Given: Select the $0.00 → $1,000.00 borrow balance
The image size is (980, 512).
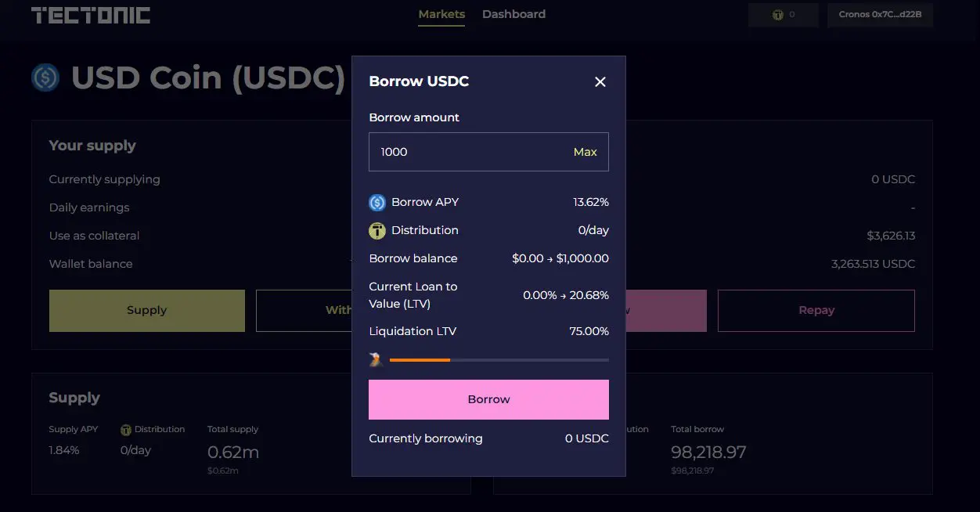Looking at the screenshot, I should [560, 258].
